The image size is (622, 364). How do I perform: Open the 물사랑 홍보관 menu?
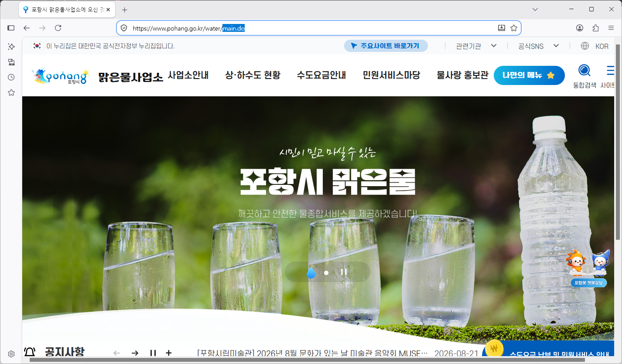pyautogui.click(x=462, y=75)
